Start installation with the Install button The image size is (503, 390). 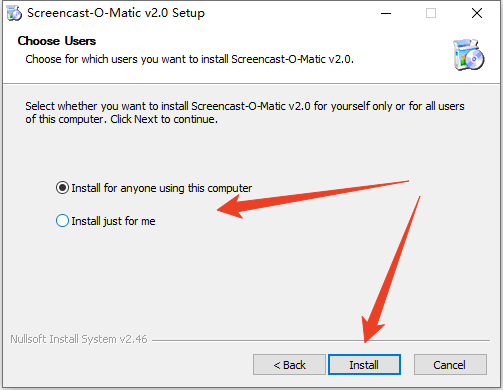(x=364, y=365)
